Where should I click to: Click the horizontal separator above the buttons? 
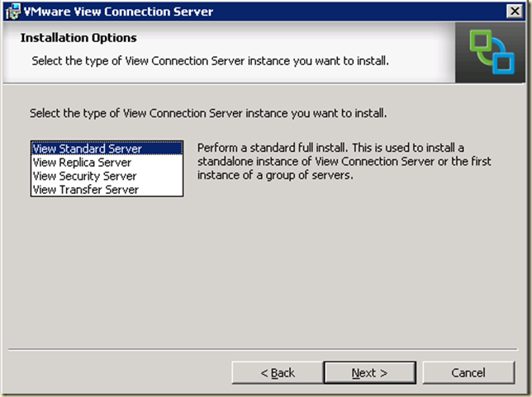[x=264, y=349]
